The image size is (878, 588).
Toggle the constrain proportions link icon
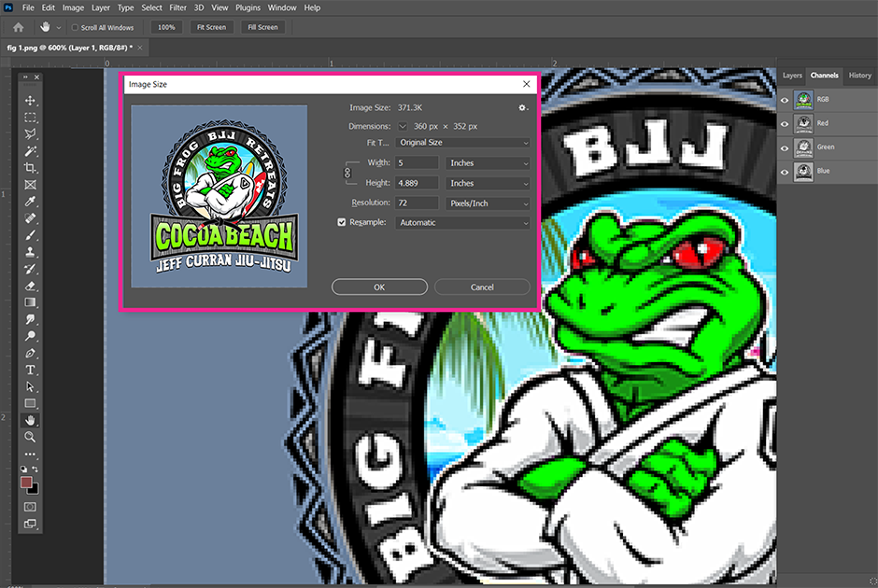click(x=347, y=173)
